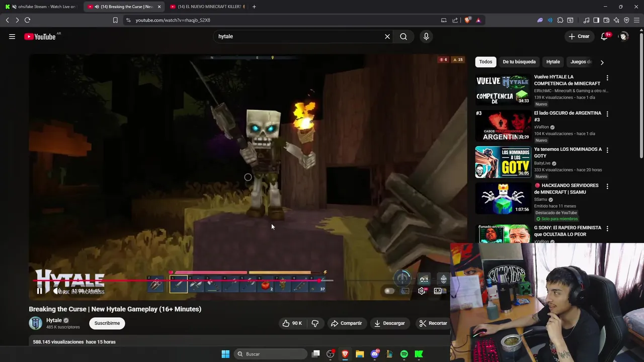644x362 pixels.
Task: Open the Vuelve HYTALE video thumbnail
Action: [503, 89]
